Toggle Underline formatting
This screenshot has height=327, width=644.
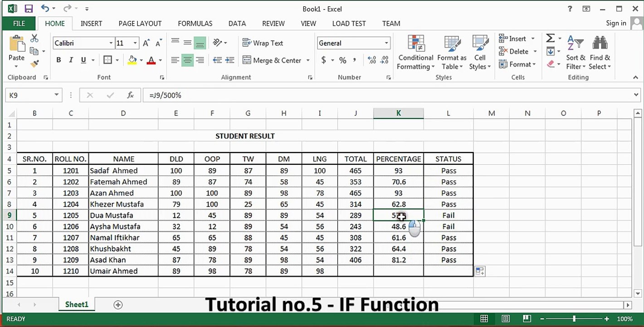[83, 60]
